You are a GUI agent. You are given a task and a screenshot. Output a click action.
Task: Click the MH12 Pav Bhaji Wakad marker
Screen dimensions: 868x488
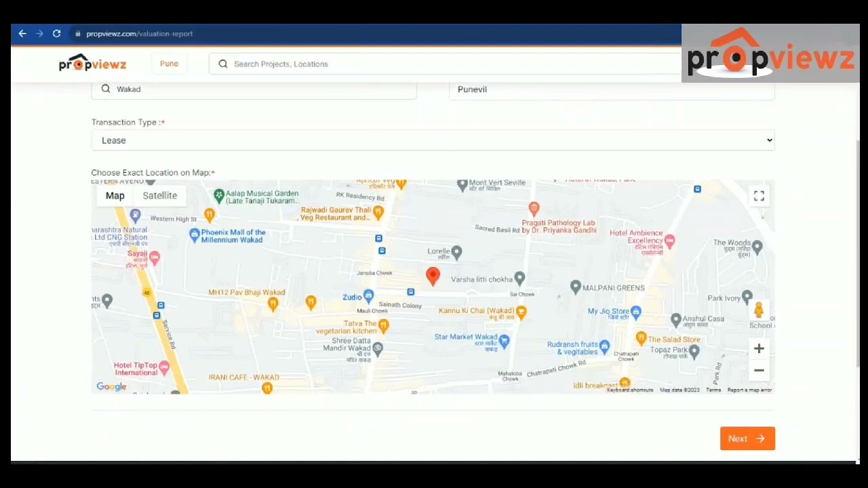pos(273,303)
